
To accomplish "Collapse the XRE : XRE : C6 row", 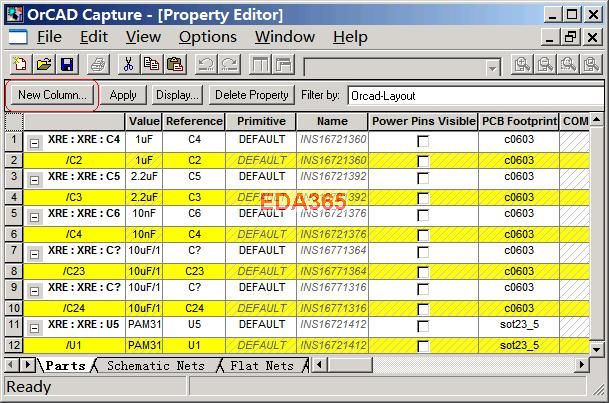I will (x=34, y=217).
